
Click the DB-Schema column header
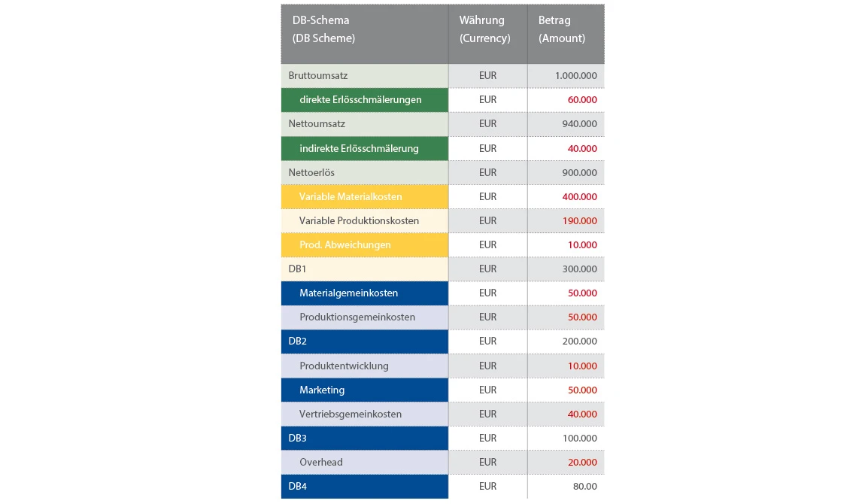[365, 34]
